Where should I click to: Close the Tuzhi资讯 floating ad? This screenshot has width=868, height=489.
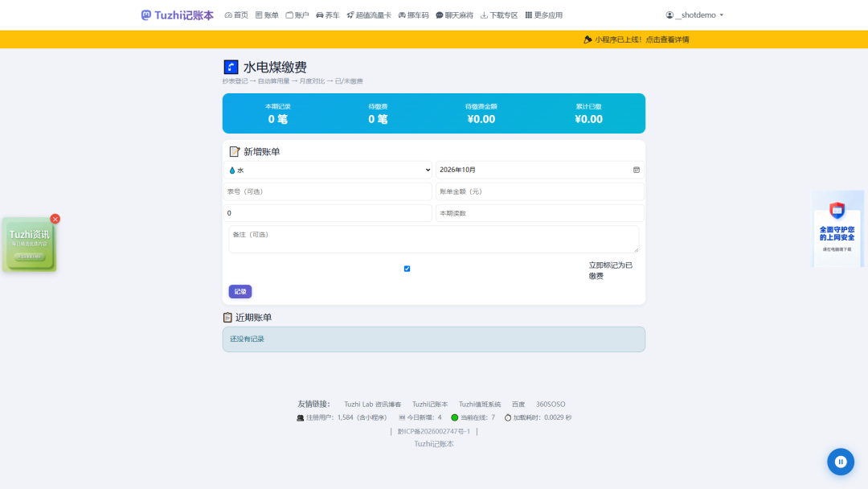[x=55, y=220]
